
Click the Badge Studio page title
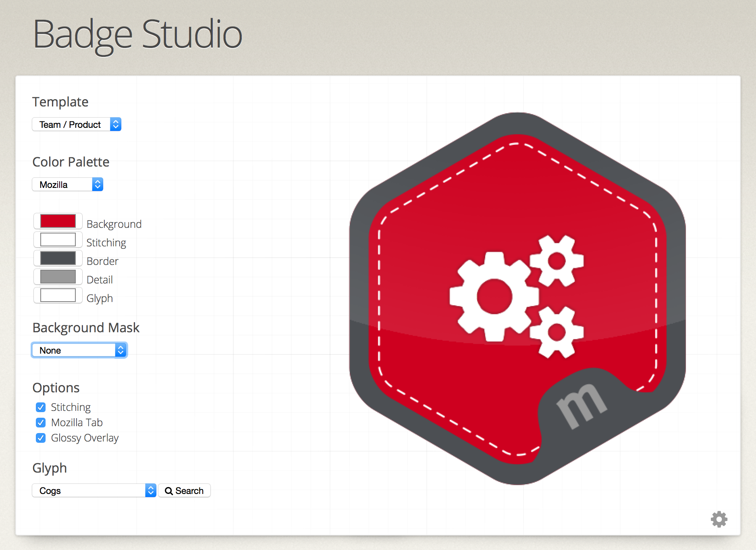[x=137, y=35]
